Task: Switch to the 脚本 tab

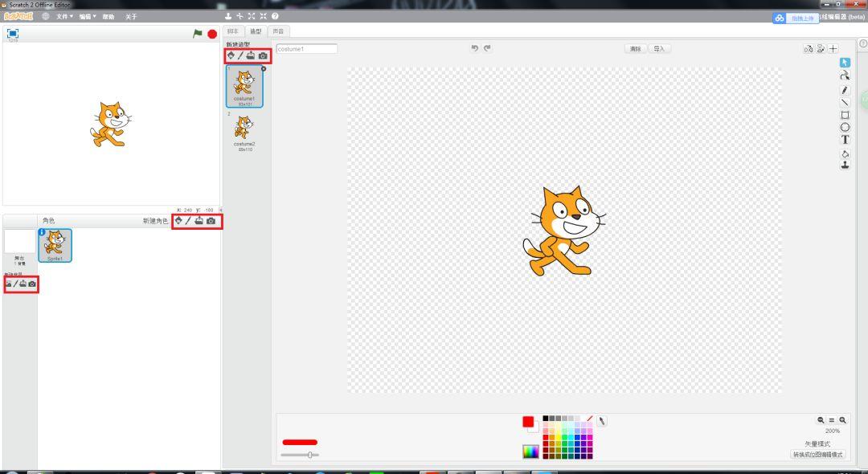Action: click(x=233, y=31)
